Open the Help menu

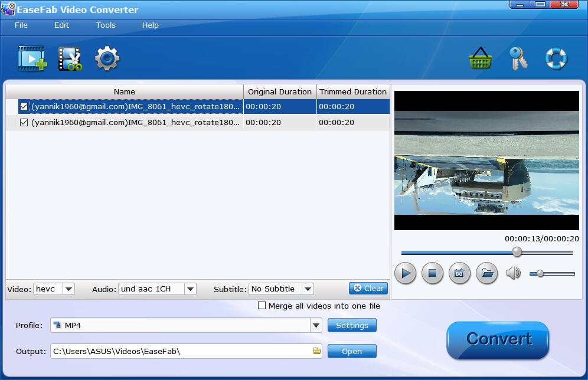coord(150,25)
